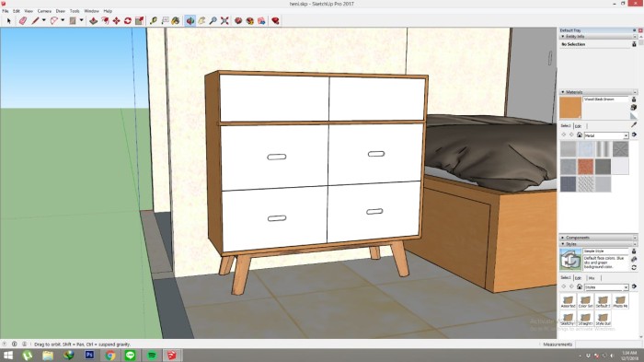Activate the Rotate tool

pyautogui.click(x=128, y=20)
